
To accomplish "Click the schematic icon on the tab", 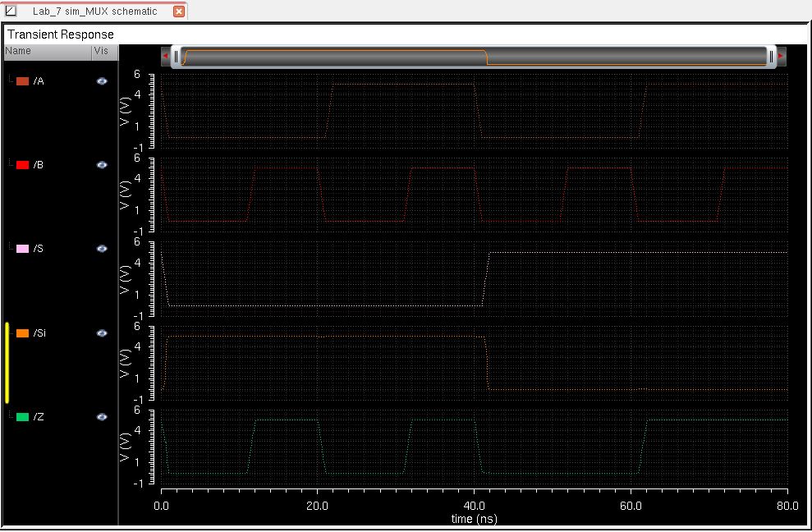I will point(11,11).
